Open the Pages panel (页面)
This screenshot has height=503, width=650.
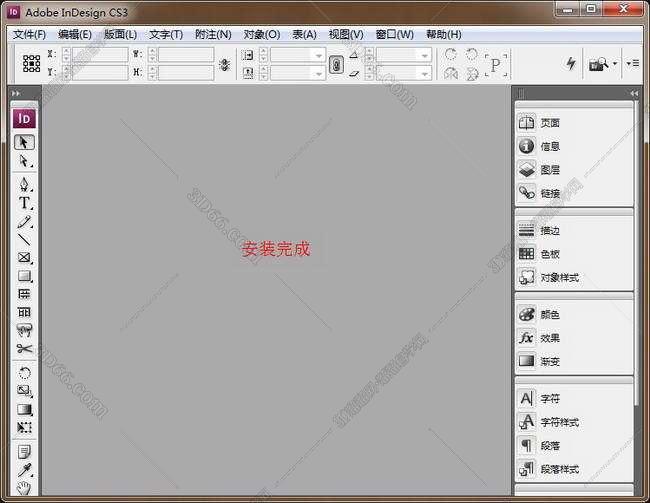coord(538,123)
